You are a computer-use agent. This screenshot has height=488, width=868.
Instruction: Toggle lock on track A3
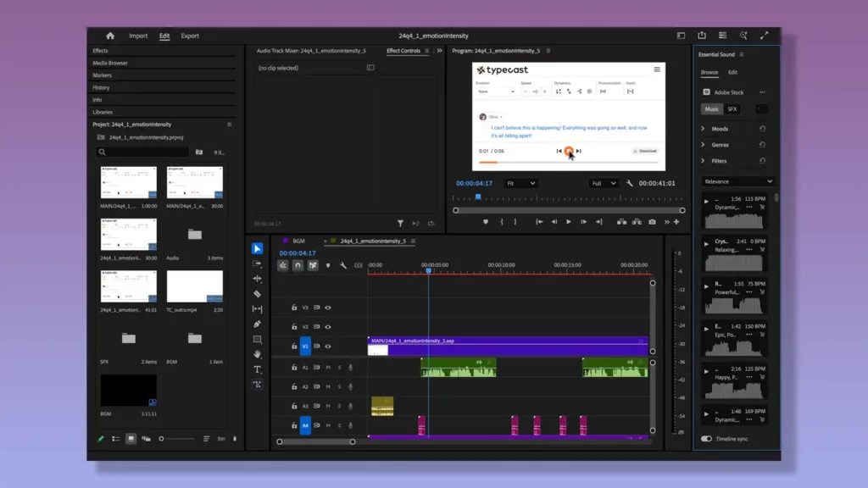[294, 406]
